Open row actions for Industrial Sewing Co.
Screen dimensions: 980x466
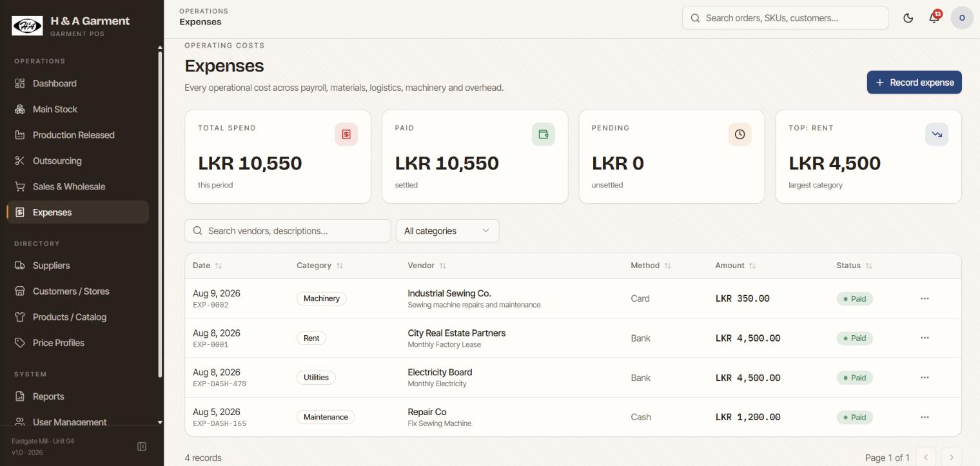tap(925, 298)
